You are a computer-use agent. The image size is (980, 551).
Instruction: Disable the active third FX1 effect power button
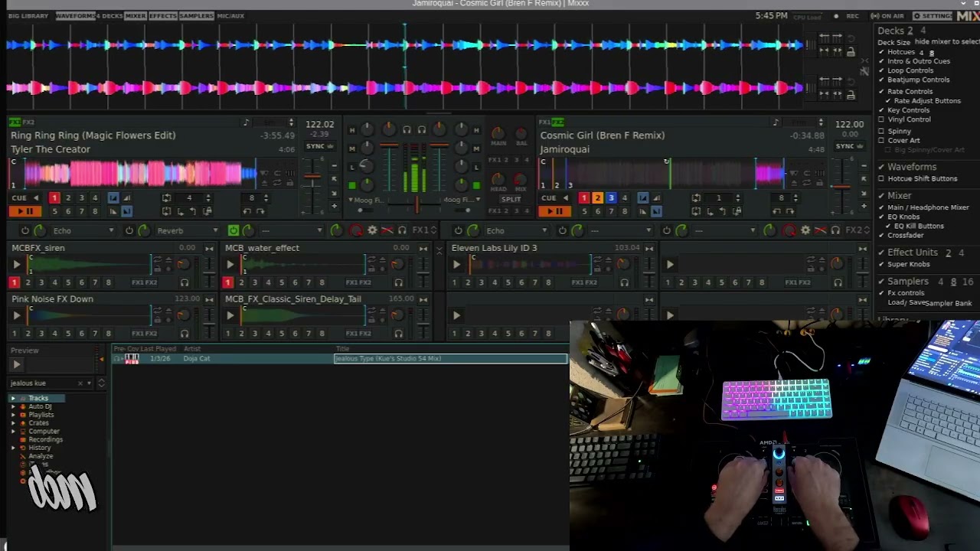233,230
